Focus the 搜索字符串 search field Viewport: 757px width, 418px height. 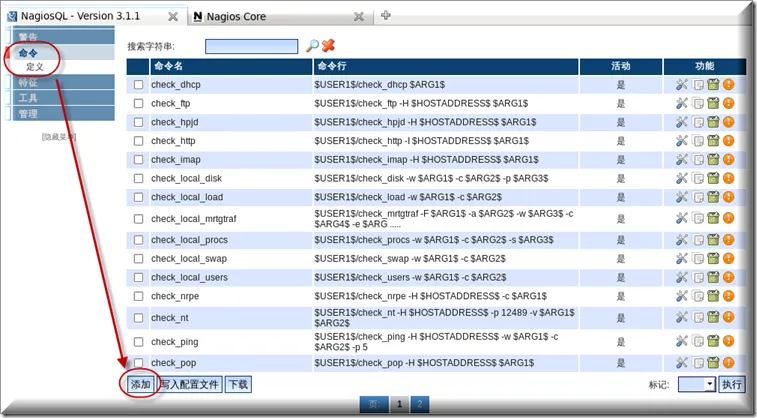coord(252,46)
